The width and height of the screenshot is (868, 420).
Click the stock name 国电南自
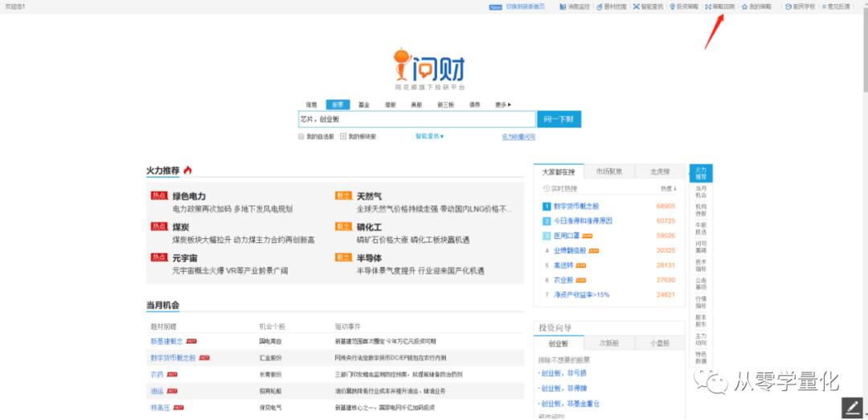pos(270,341)
